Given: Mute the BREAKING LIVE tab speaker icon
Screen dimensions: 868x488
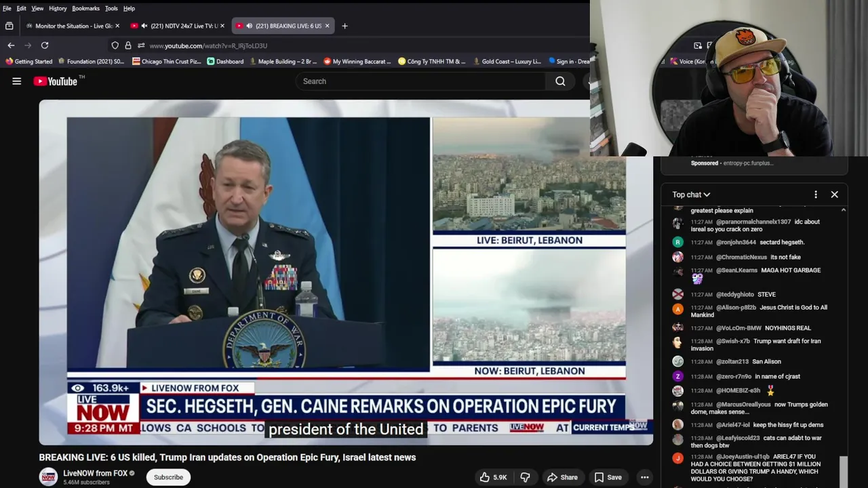Looking at the screenshot, I should [249, 26].
